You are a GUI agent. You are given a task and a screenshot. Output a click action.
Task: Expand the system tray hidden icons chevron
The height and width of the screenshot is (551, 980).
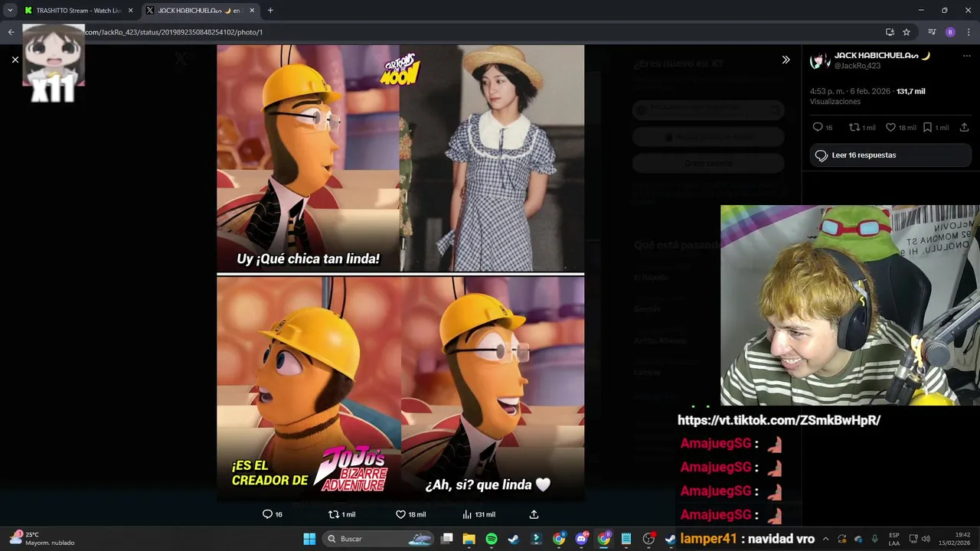pyautogui.click(x=825, y=539)
